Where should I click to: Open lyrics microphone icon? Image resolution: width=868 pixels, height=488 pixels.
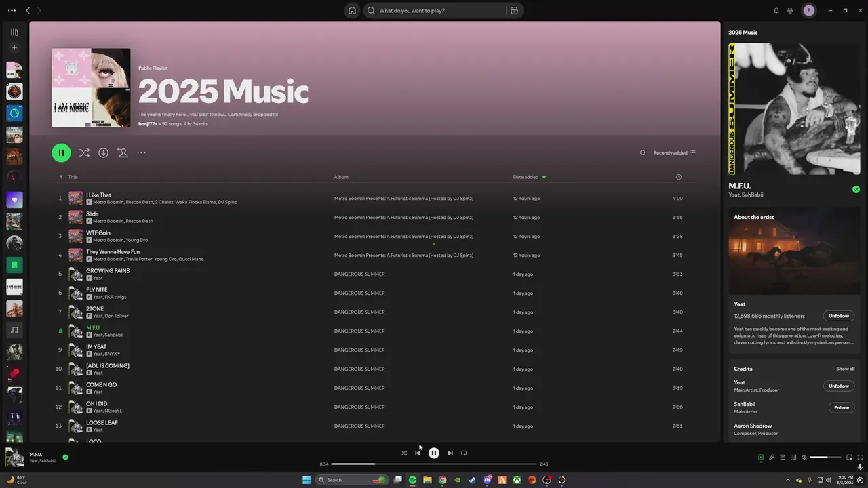pyautogui.click(x=771, y=457)
